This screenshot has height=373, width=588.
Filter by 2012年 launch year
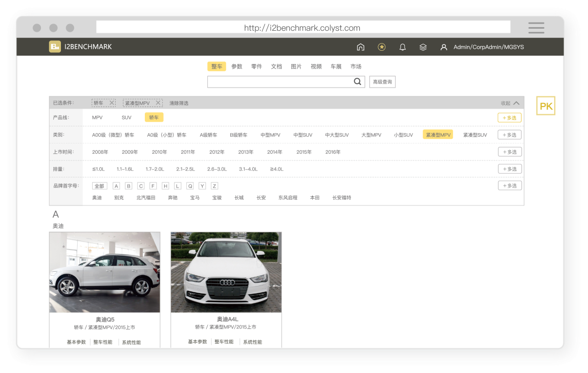[217, 152]
